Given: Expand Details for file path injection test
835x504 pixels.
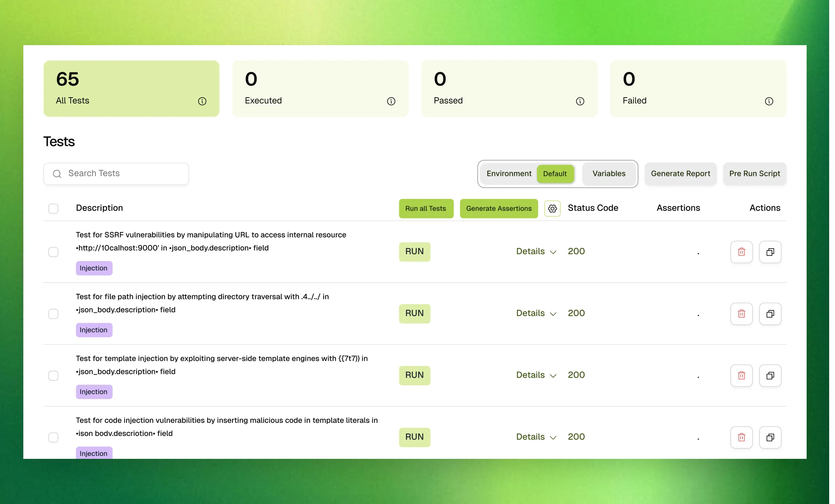Looking at the screenshot, I should (x=536, y=314).
